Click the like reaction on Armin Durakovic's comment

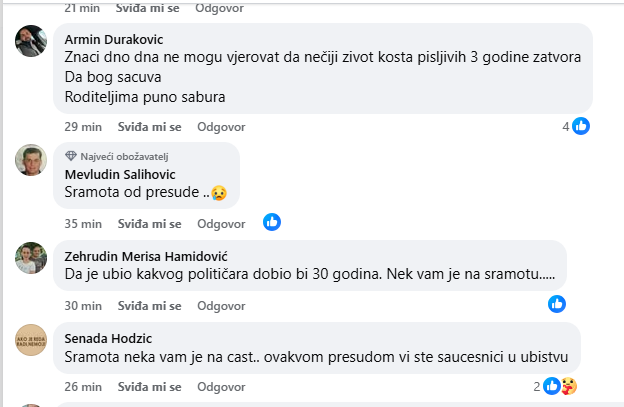coord(580,127)
